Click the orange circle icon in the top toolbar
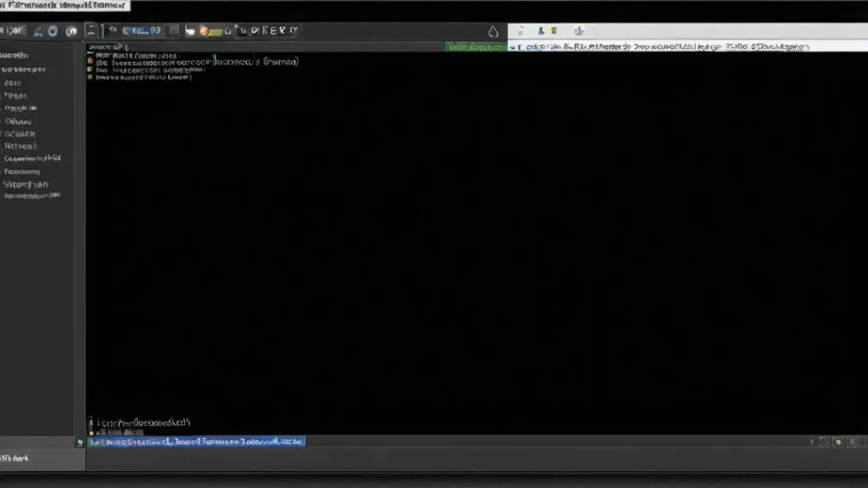Image resolution: width=868 pixels, height=488 pixels. (204, 31)
